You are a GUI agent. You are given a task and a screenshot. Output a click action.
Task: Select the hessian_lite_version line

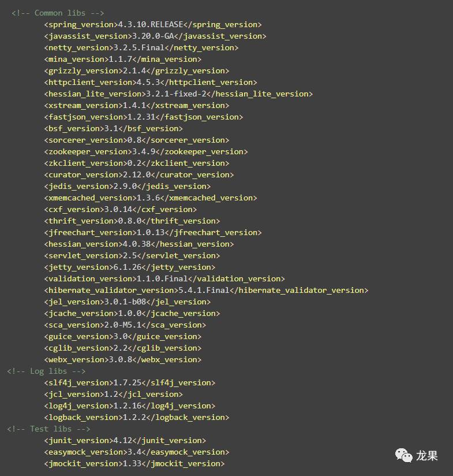coord(178,94)
